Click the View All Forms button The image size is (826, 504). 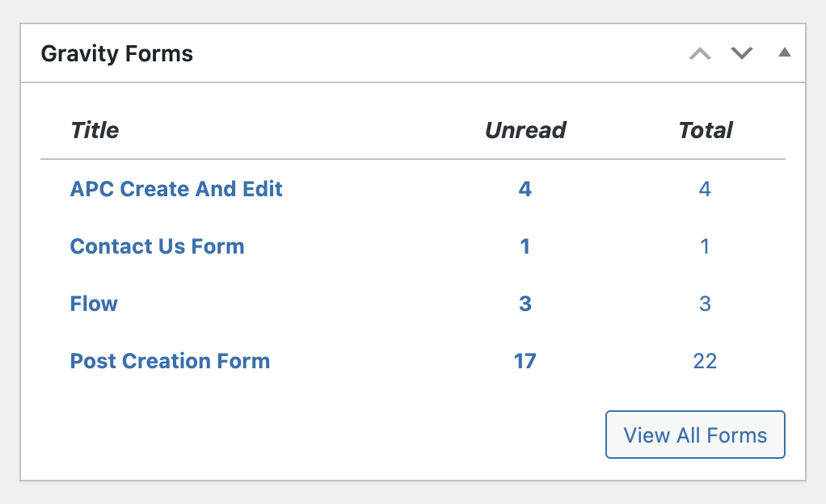click(x=695, y=435)
